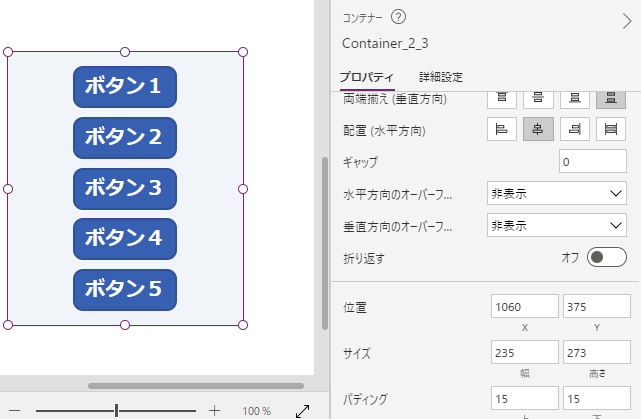Click the zoom slider handle
This screenshot has width=641, height=419.
117,410
